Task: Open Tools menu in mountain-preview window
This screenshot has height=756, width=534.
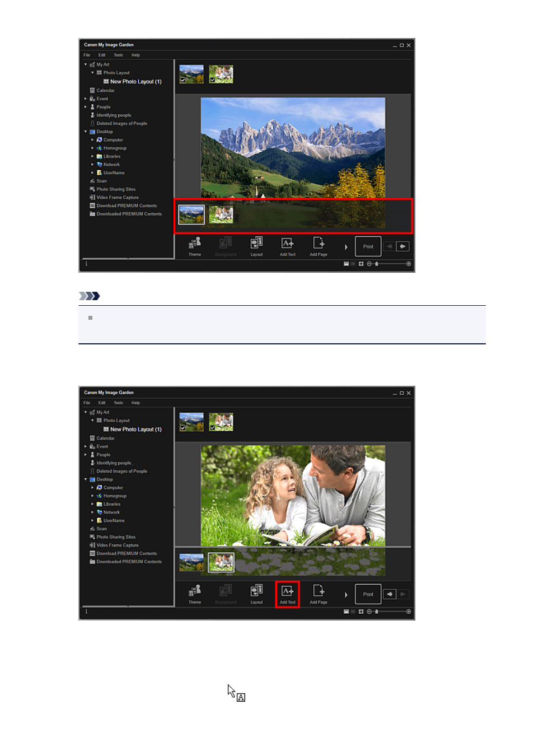Action: tap(118, 55)
